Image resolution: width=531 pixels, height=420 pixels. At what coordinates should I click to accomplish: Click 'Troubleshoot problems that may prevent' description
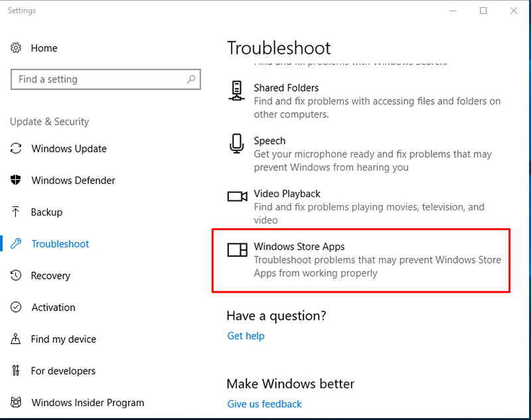tap(378, 266)
